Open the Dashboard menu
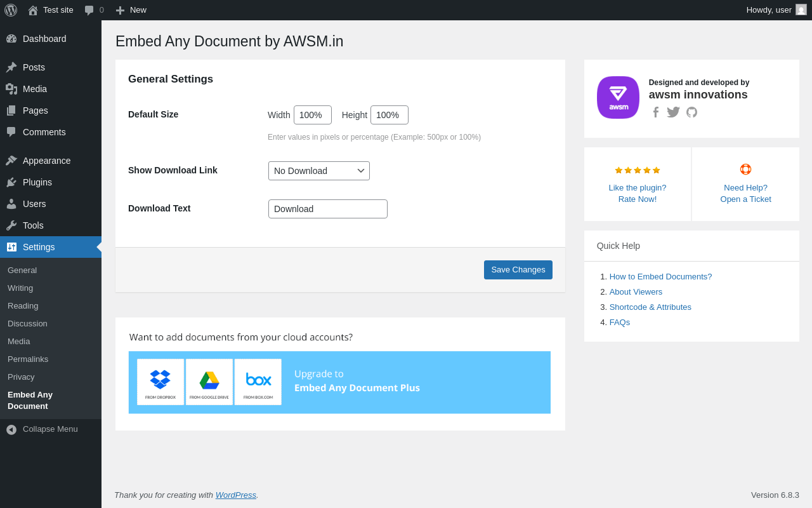This screenshot has width=812, height=508. pyautogui.click(x=51, y=39)
